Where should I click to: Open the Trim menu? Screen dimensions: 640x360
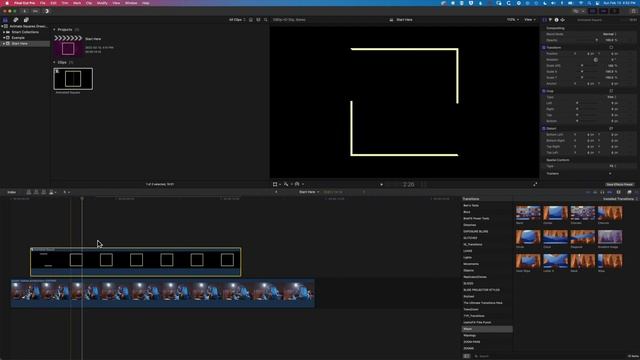(x=65, y=3)
